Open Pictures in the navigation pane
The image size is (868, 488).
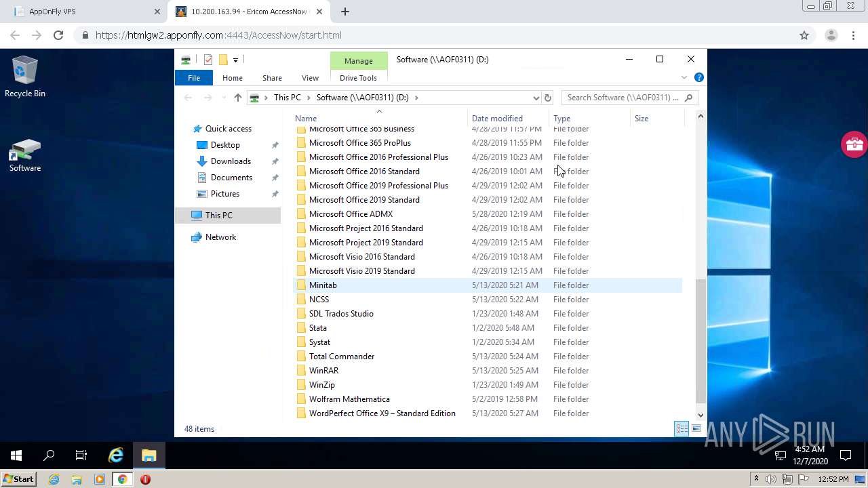(x=225, y=194)
